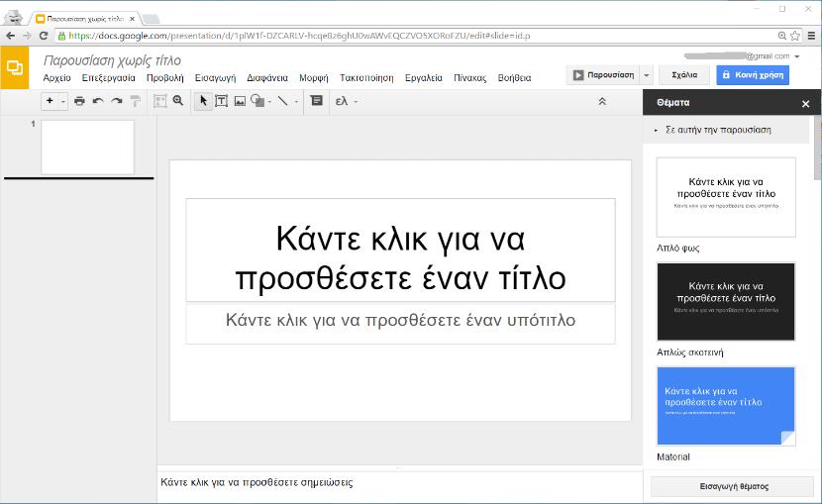Click the add comment toolbar icon
The width and height of the screenshot is (822, 504).
[317, 101]
